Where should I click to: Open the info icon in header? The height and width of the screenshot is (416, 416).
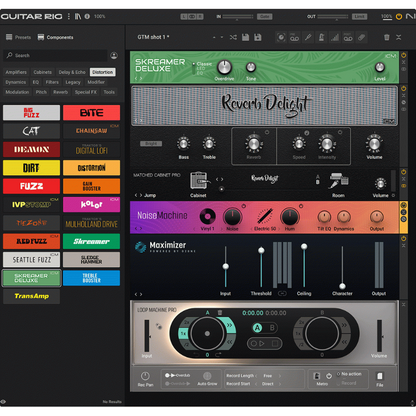[x=87, y=16]
